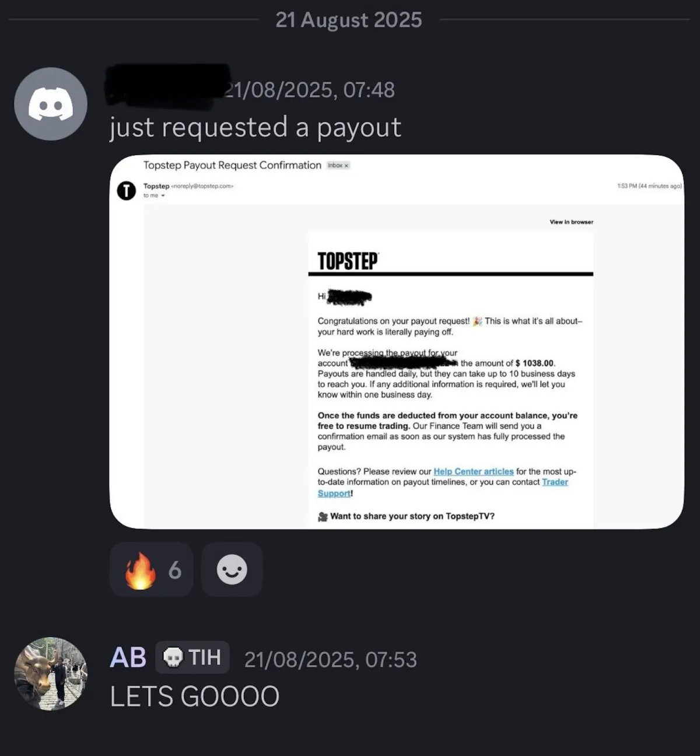Click the 21/08/2025, 07:48 message timestamp
Image resolution: width=700 pixels, height=756 pixels.
click(x=310, y=90)
